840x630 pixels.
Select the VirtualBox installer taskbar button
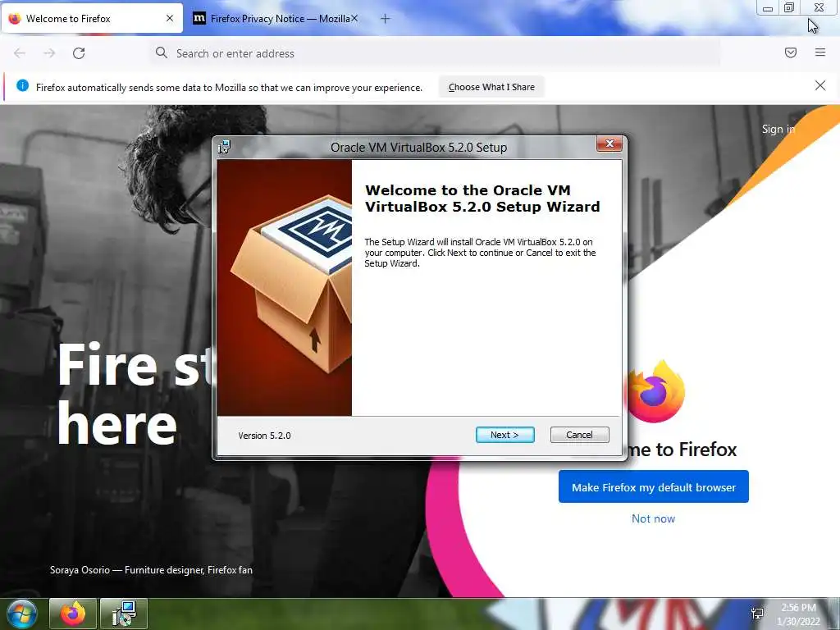[124, 614]
